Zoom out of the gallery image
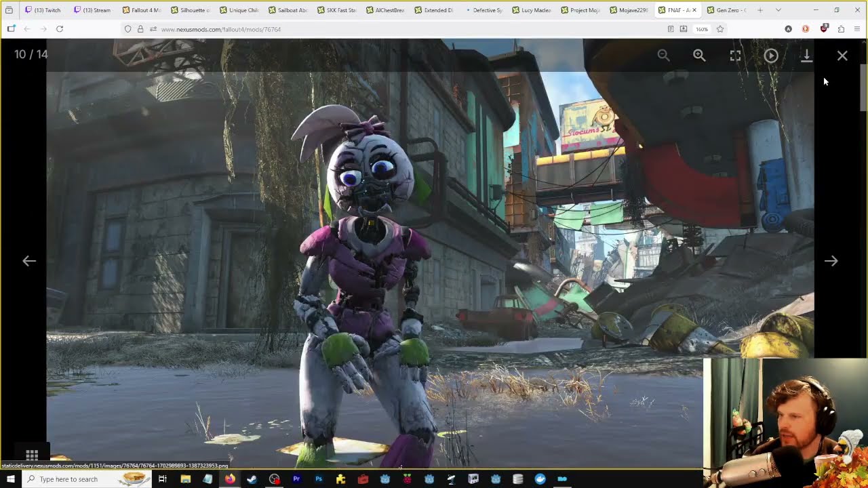 (663, 56)
